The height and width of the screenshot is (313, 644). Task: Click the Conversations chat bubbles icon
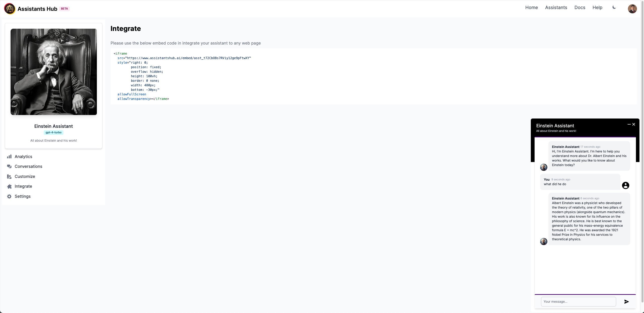(x=9, y=167)
